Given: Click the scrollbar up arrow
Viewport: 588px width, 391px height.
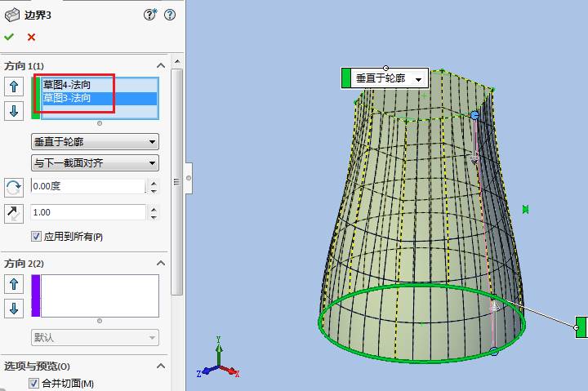Looking at the screenshot, I should (x=177, y=61).
